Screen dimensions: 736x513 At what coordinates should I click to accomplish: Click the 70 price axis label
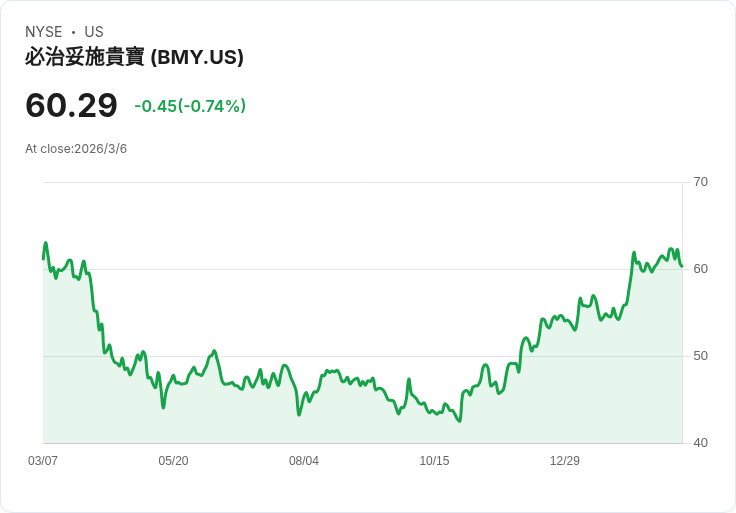click(x=700, y=182)
